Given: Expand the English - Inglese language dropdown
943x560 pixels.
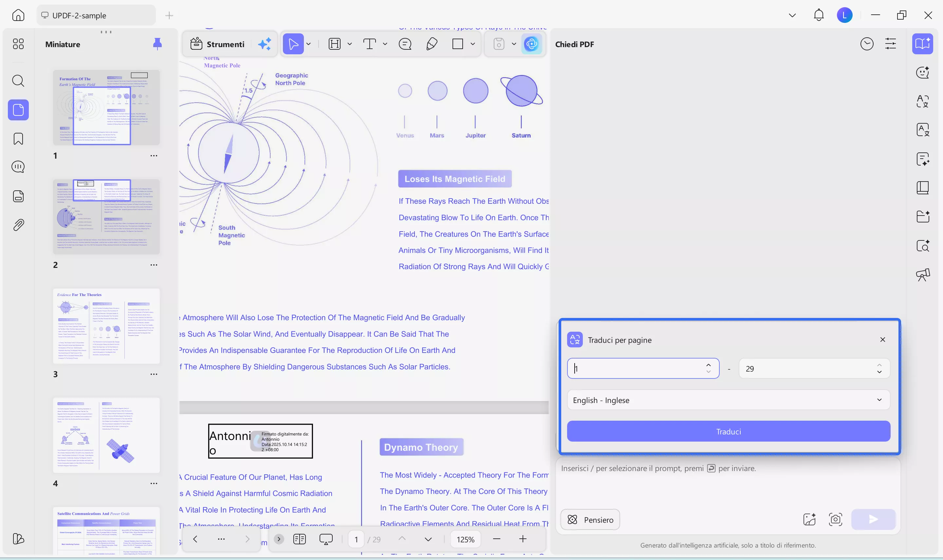Looking at the screenshot, I should tap(728, 400).
